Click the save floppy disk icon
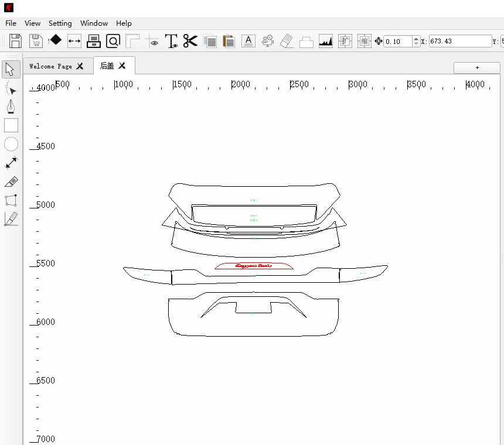The height and width of the screenshot is (445, 504). click(x=16, y=41)
